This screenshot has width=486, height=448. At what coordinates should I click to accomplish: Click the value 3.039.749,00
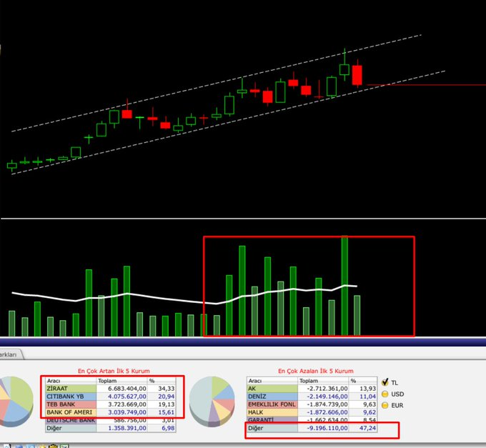coord(127,412)
